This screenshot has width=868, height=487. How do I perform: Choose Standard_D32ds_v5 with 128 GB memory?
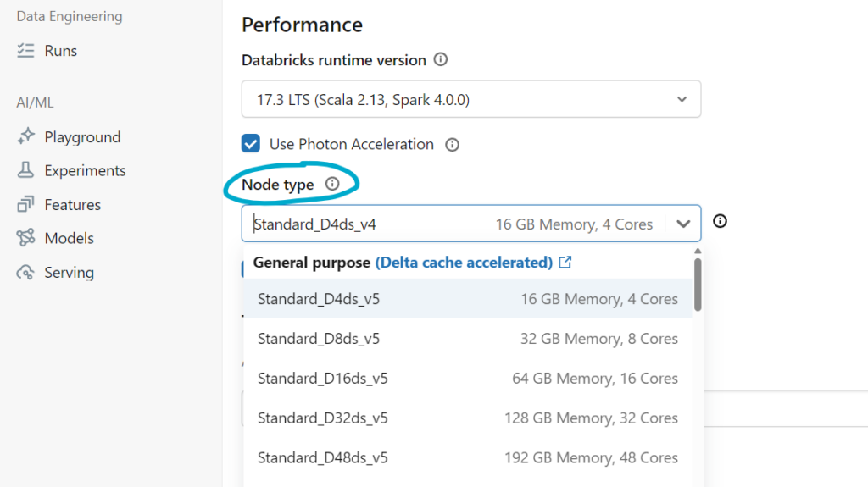[467, 418]
